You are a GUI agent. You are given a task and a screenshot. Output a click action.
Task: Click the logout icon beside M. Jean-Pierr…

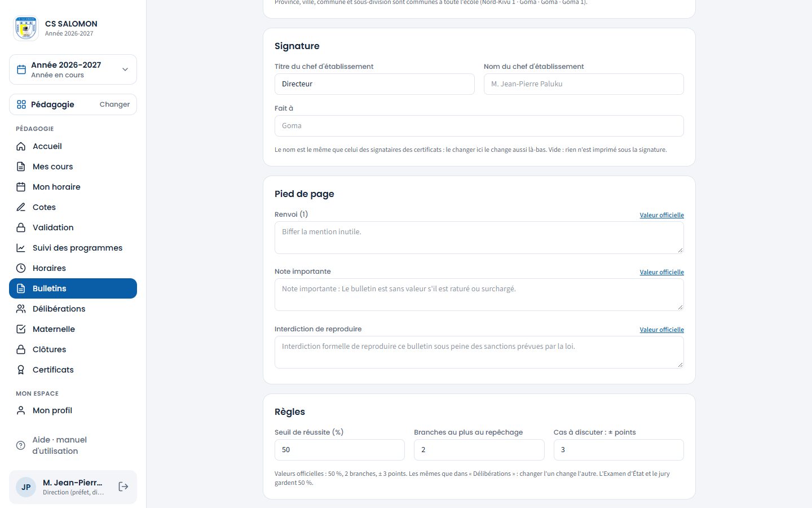pos(123,487)
